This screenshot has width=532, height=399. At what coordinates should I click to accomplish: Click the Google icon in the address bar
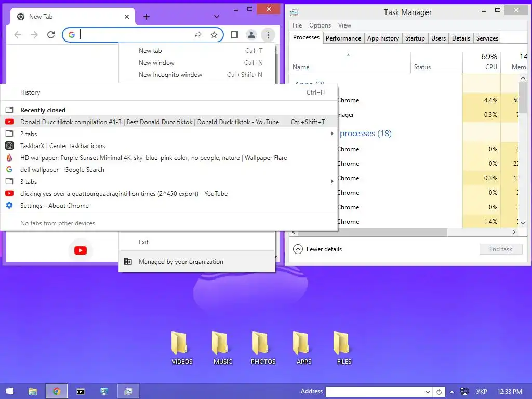pyautogui.click(x=71, y=35)
